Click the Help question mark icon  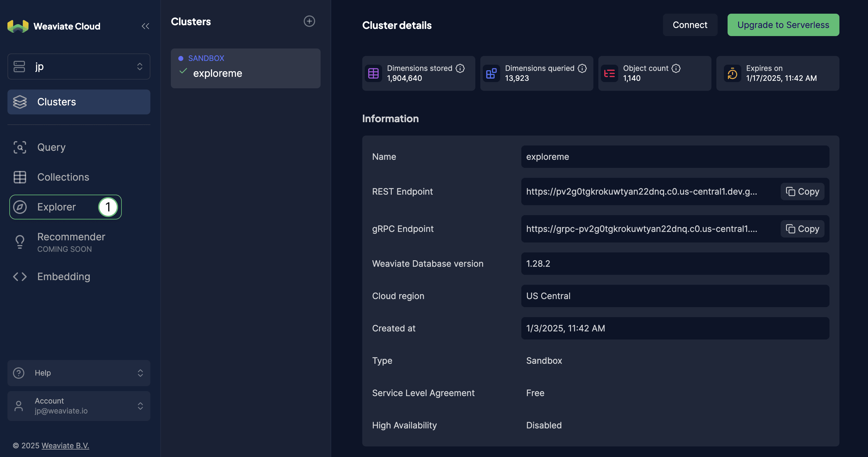click(x=19, y=373)
